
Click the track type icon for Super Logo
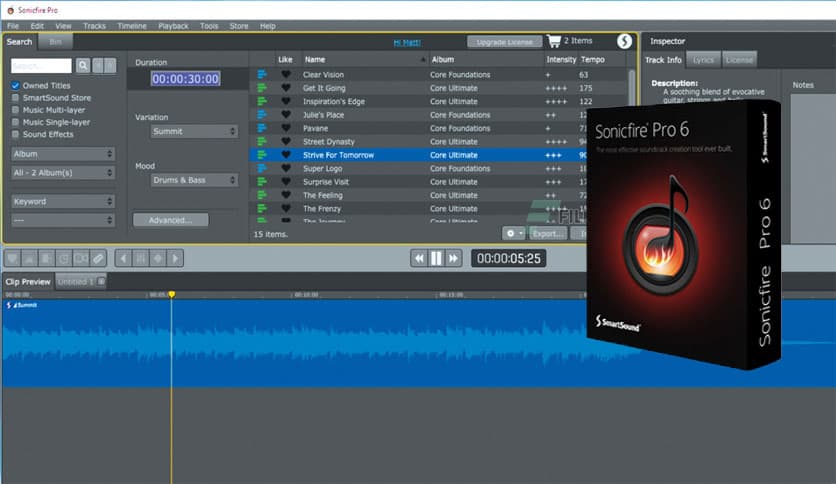(x=262, y=168)
